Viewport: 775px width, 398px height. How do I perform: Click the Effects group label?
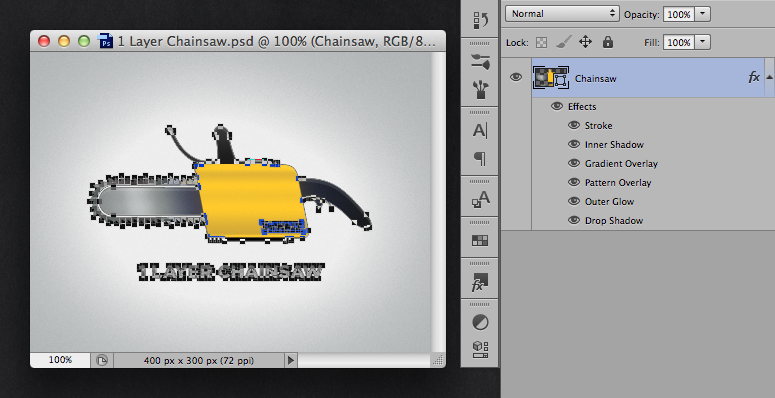[x=582, y=107]
